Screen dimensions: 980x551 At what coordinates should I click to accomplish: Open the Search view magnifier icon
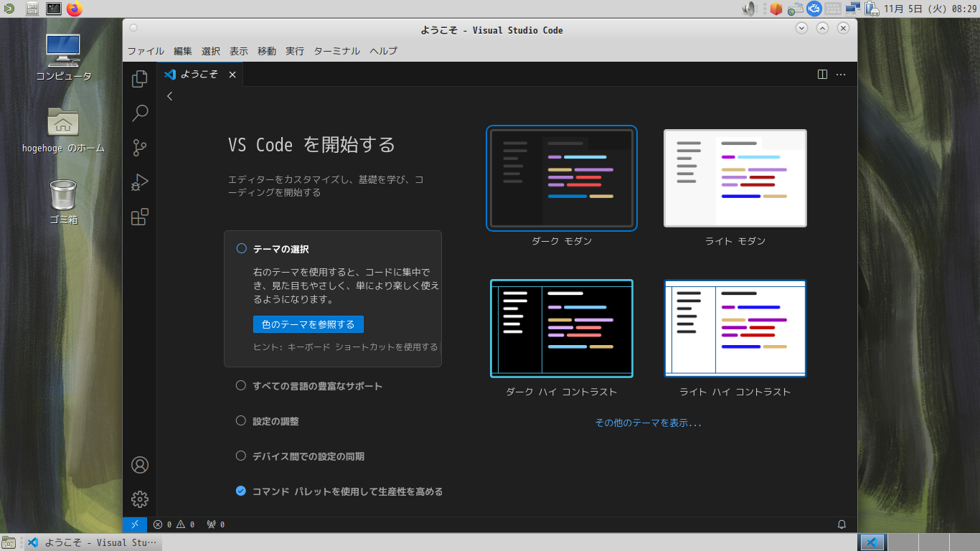coord(140,113)
